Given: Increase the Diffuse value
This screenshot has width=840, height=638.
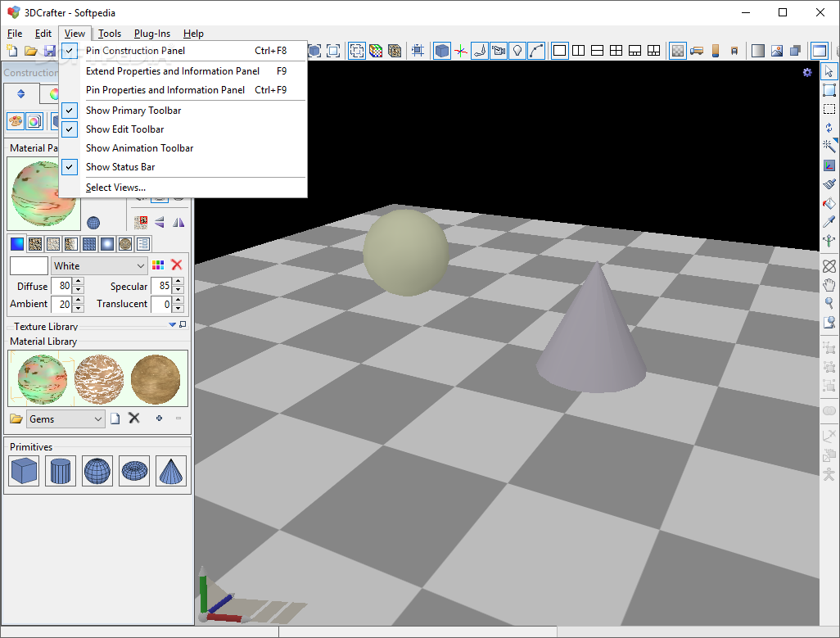Looking at the screenshot, I should [x=79, y=281].
